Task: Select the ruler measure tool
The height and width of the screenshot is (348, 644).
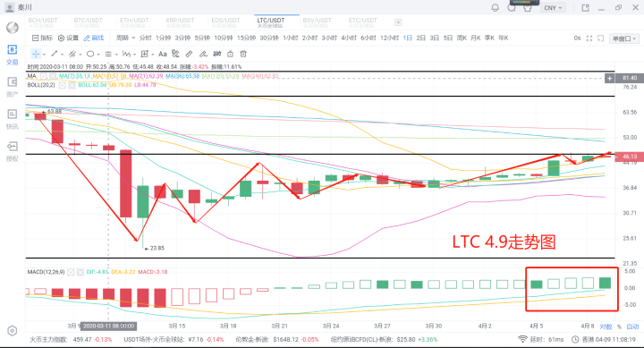Action: pyautogui.click(x=189, y=54)
